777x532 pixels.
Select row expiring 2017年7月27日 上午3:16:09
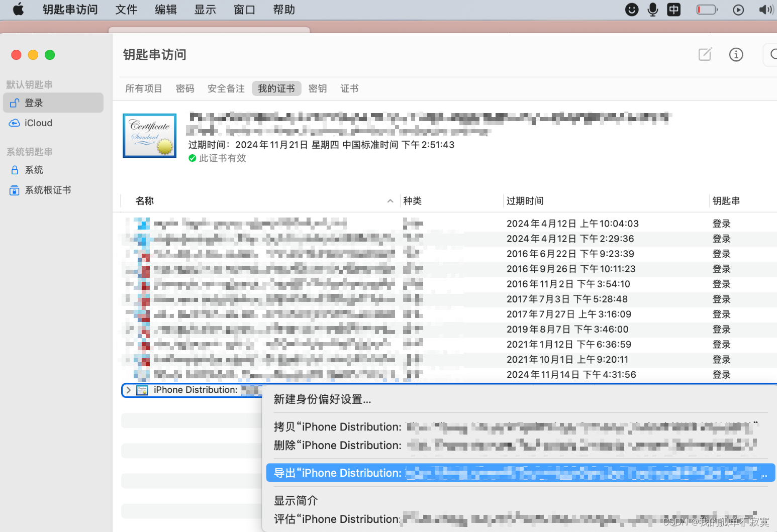(448, 314)
